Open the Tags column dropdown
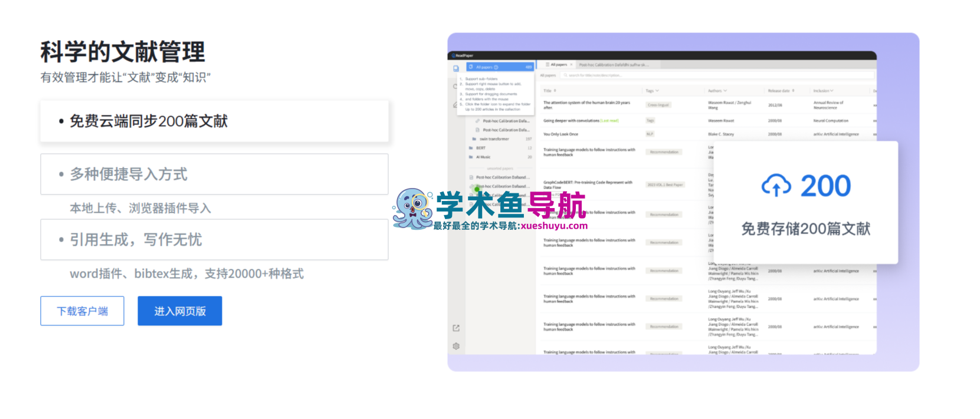 click(x=652, y=91)
